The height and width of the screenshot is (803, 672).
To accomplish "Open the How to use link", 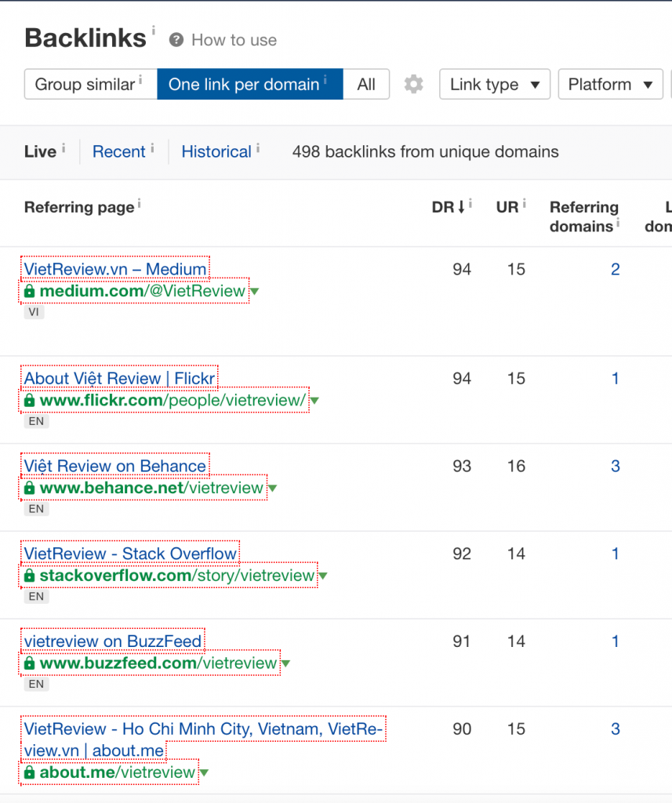I will click(x=234, y=40).
